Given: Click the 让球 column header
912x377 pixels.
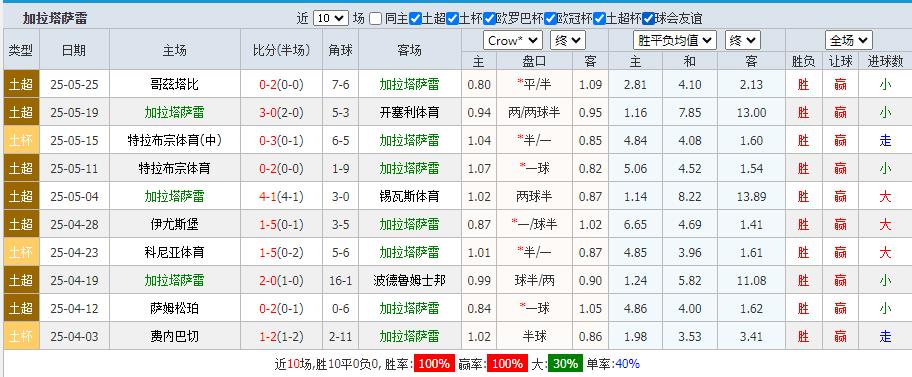Looking at the screenshot, I should coord(840,61).
